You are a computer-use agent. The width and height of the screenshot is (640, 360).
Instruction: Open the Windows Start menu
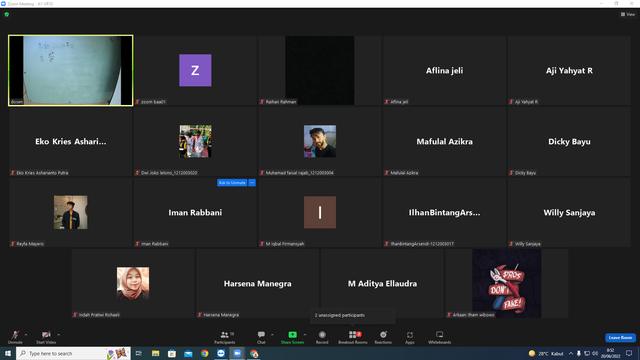pos(8,353)
